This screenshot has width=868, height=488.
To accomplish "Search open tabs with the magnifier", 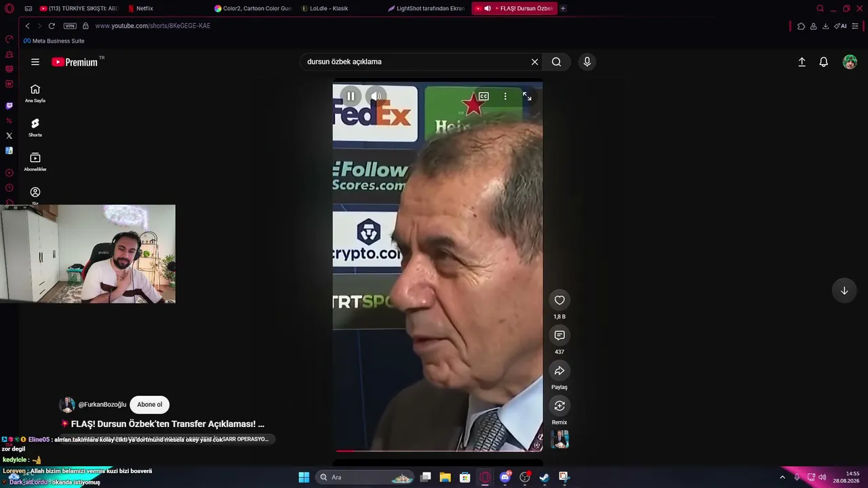I will (x=820, y=8).
